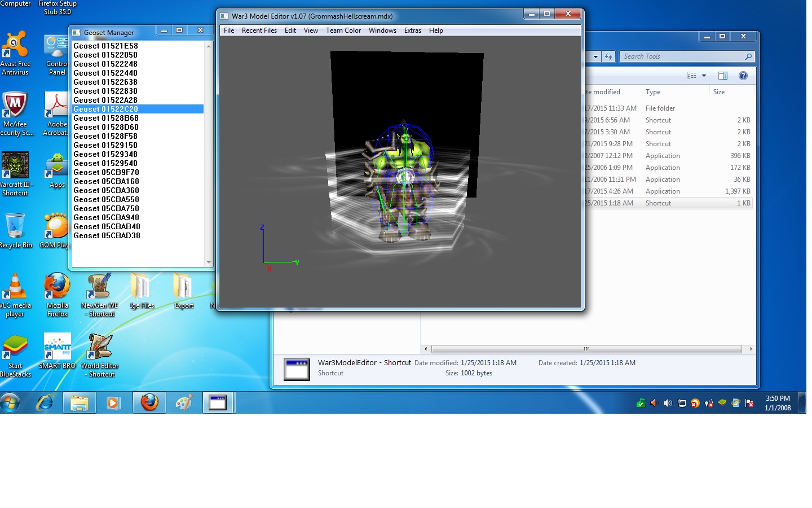Open the Extras menu
Viewport: 812px width, 508px height.
(413, 30)
